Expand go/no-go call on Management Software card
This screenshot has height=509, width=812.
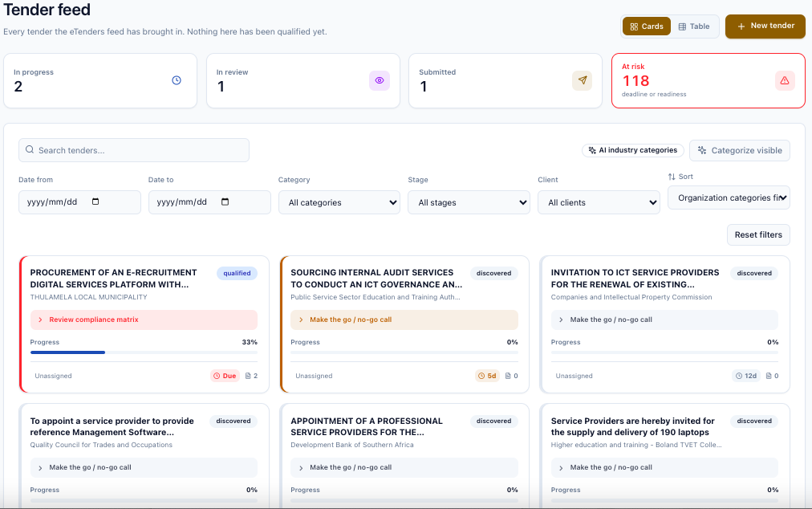[x=144, y=467]
